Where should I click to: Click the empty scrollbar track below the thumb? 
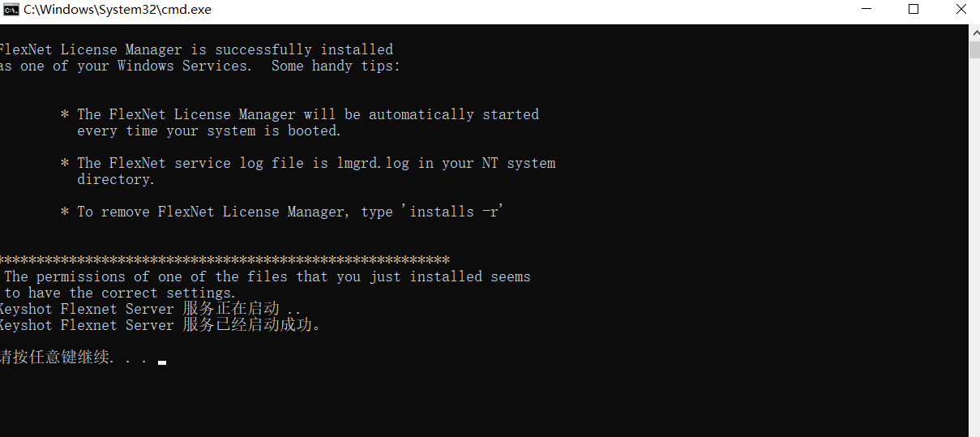(x=974, y=243)
